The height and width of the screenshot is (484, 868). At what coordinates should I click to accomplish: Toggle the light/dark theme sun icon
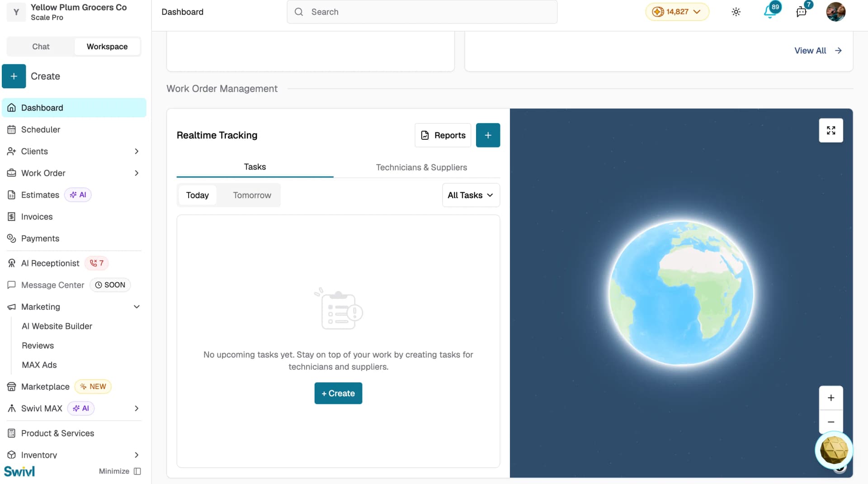pos(736,12)
